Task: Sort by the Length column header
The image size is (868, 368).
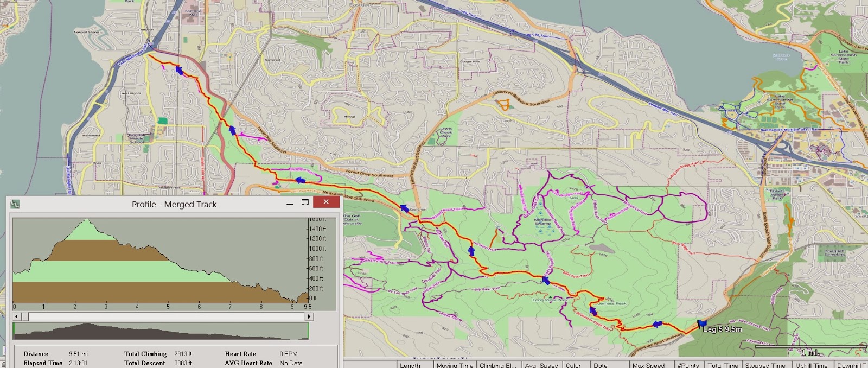Action: point(415,365)
